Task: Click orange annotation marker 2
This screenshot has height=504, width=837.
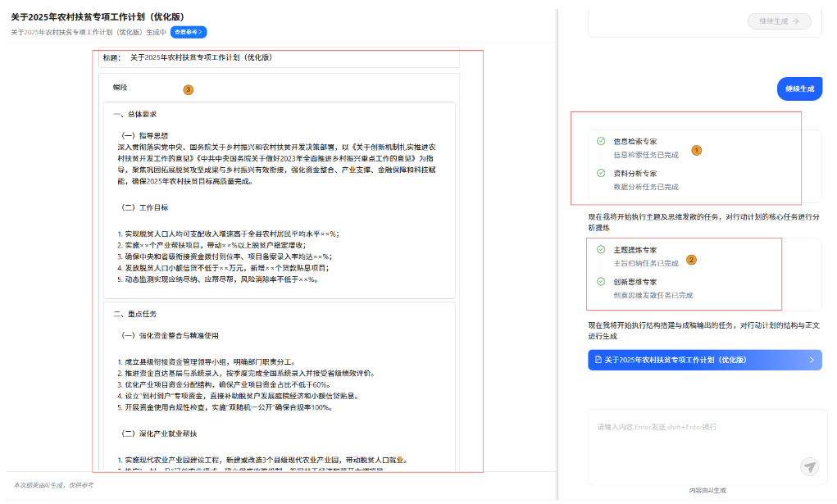Action: pos(691,260)
